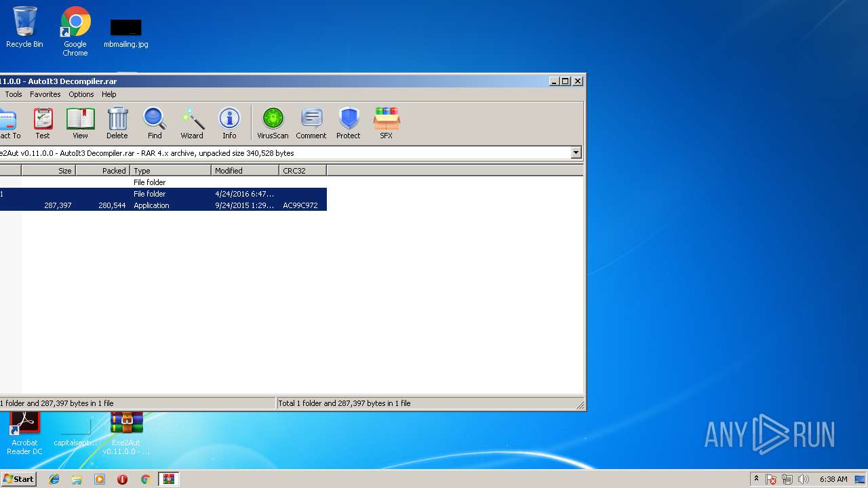
Task: Select Exe2Aut rar desktop file
Action: pyautogui.click(x=126, y=434)
